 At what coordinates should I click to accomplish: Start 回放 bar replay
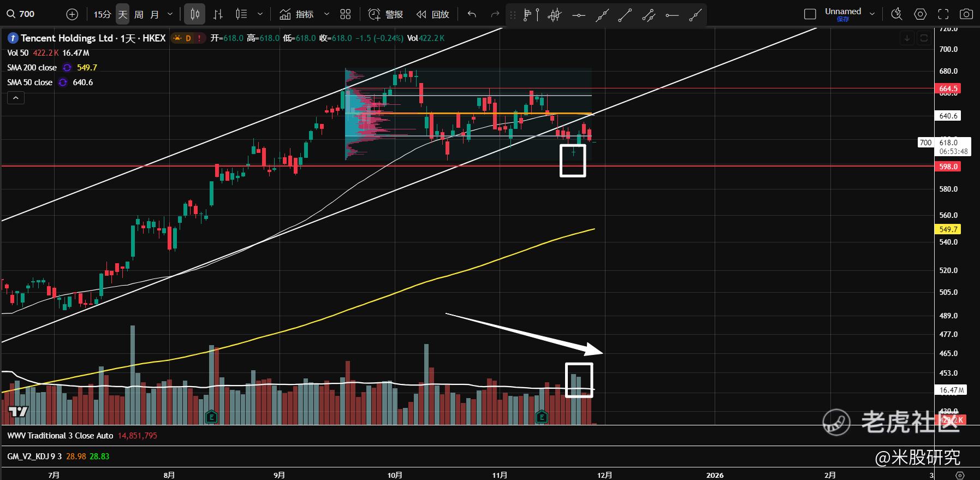tap(432, 14)
